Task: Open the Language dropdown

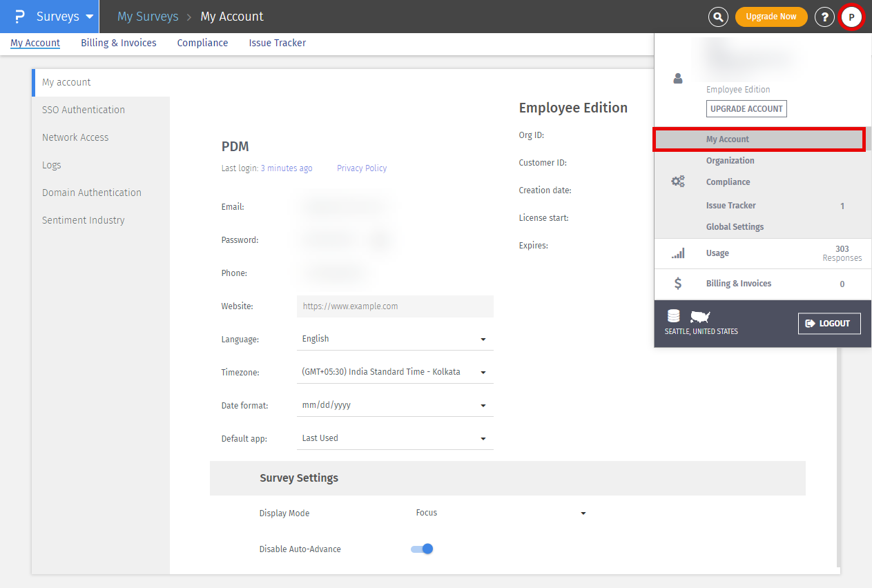Action: tap(395, 339)
